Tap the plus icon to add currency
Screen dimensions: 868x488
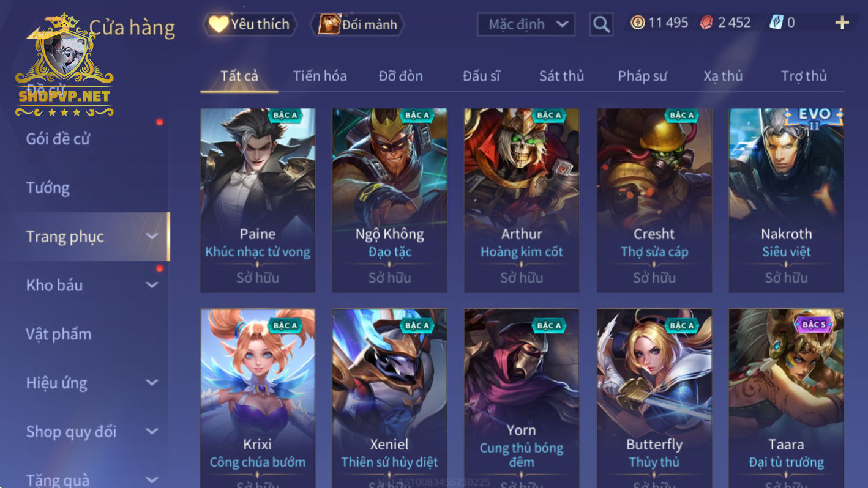coord(842,23)
